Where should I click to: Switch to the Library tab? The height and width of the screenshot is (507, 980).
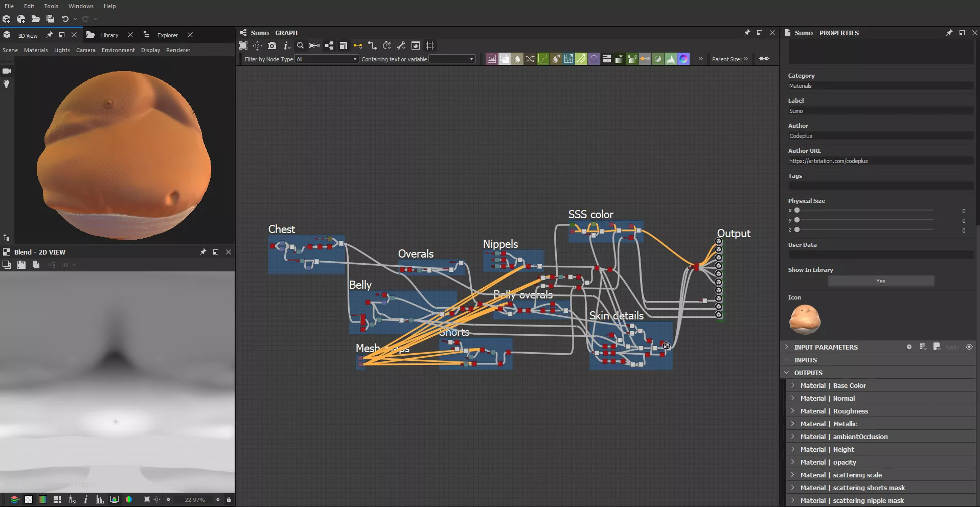(x=109, y=35)
